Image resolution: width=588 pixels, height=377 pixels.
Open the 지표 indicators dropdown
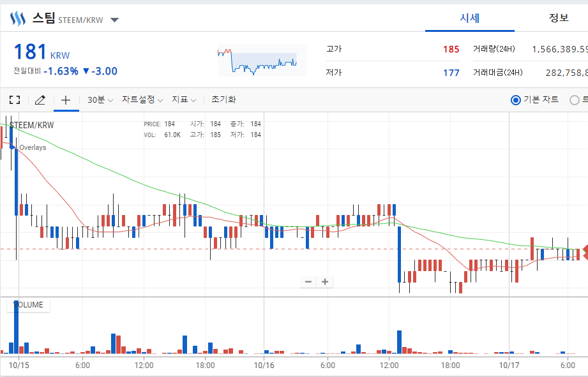tap(184, 100)
